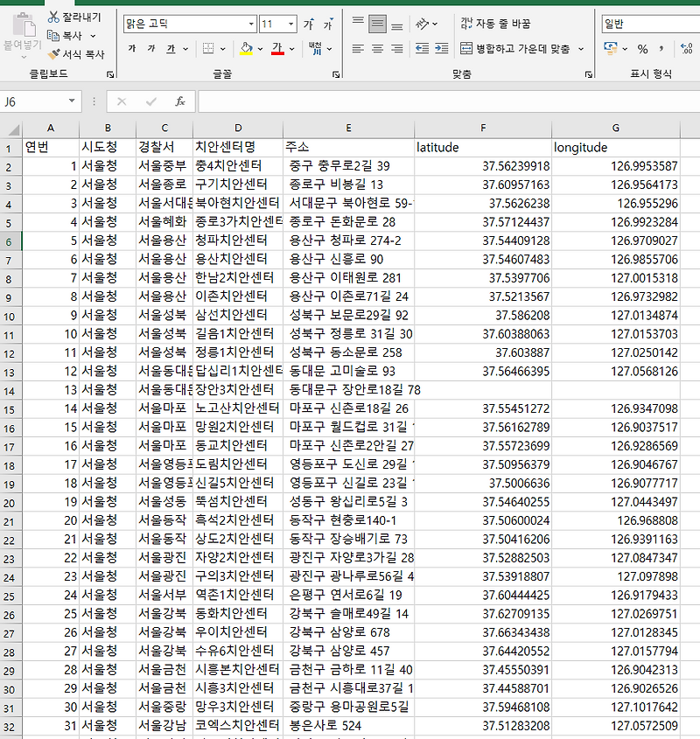Click the Cut (잘라내기) icon
The height and width of the screenshot is (739, 700).
point(53,17)
